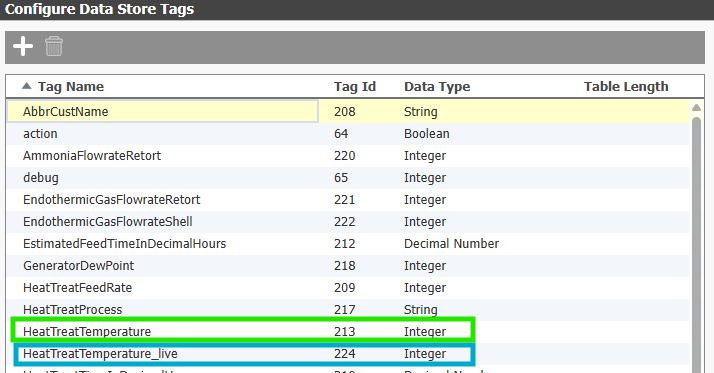This screenshot has width=714, height=373.
Task: Select the debug tag row
Action: coord(348,178)
